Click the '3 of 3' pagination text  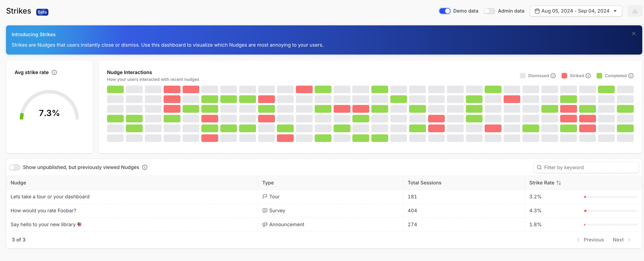point(19,240)
